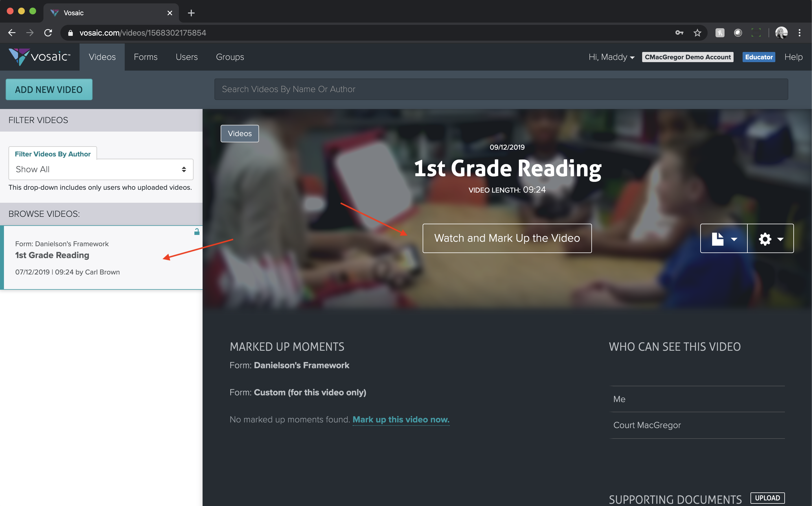The width and height of the screenshot is (812, 506).
Task: Open the Forms nav tab
Action: point(145,57)
